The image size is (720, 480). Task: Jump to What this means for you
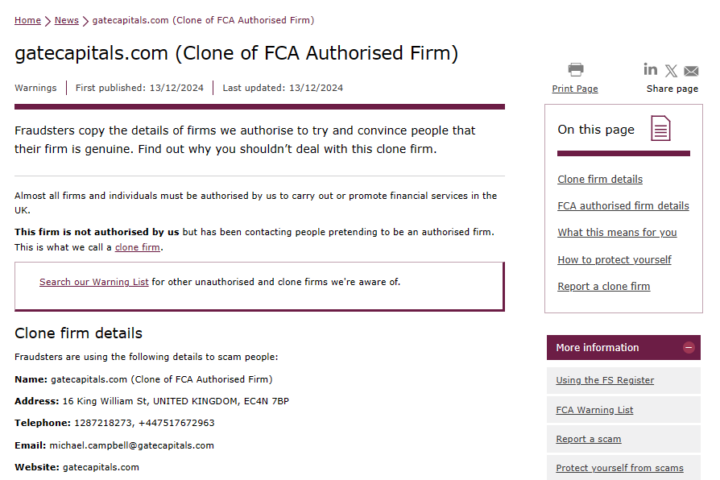point(617,232)
